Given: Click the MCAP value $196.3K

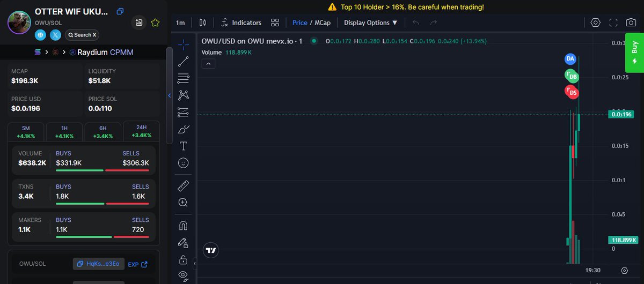Looking at the screenshot, I should pyautogui.click(x=25, y=81).
